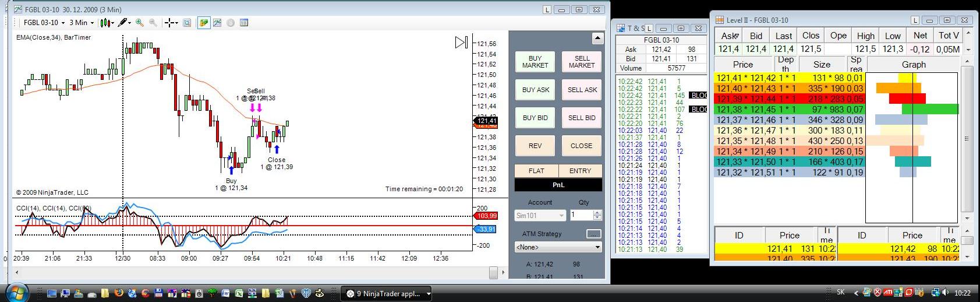980x302 pixels.
Task: Click the ATM Strategy ellipsis button
Action: point(593,234)
